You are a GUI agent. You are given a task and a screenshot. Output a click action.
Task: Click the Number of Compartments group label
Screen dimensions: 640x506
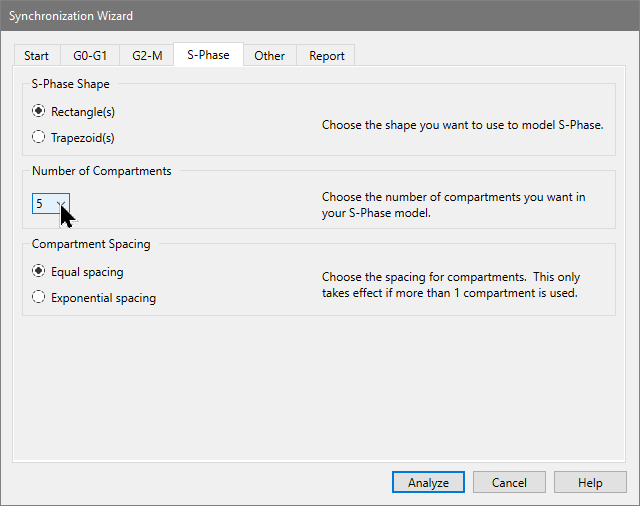point(102,171)
